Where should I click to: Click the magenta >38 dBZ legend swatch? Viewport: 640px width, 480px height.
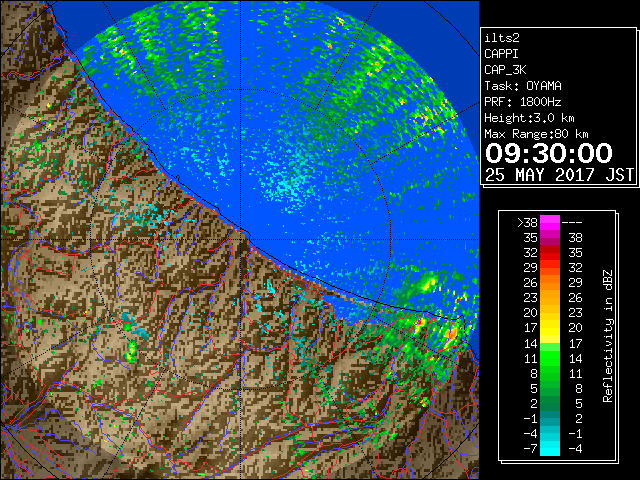(550, 222)
